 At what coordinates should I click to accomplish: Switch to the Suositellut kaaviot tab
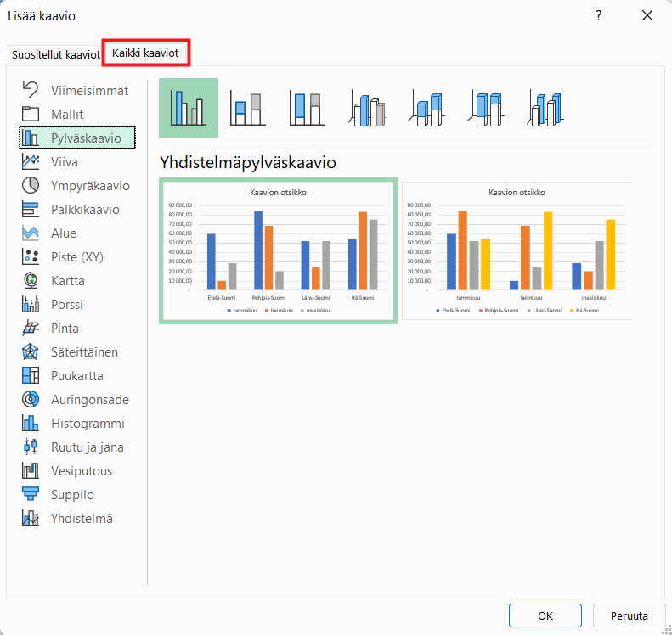tap(55, 54)
